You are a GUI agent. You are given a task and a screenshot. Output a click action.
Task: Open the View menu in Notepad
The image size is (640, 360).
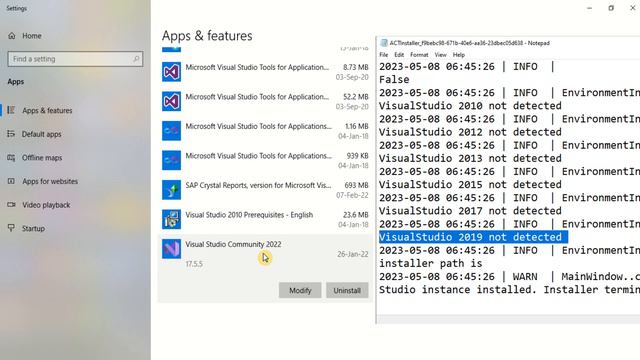[x=440, y=55]
